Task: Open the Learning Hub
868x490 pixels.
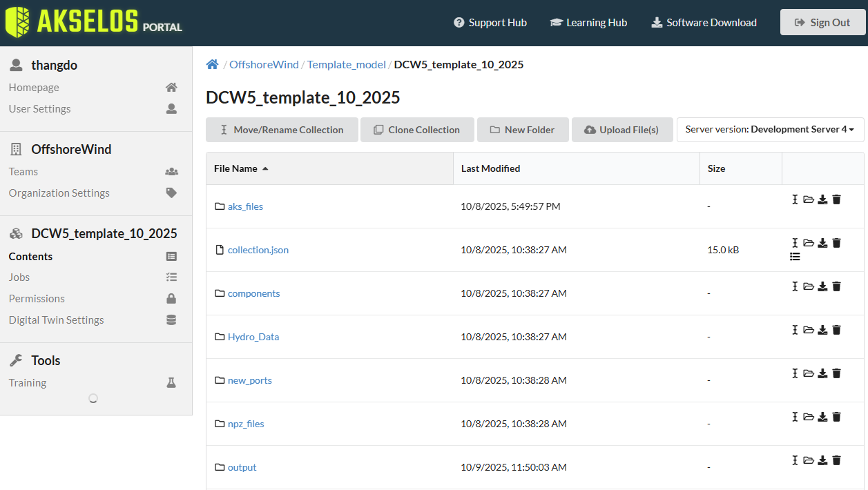Action: coord(588,23)
